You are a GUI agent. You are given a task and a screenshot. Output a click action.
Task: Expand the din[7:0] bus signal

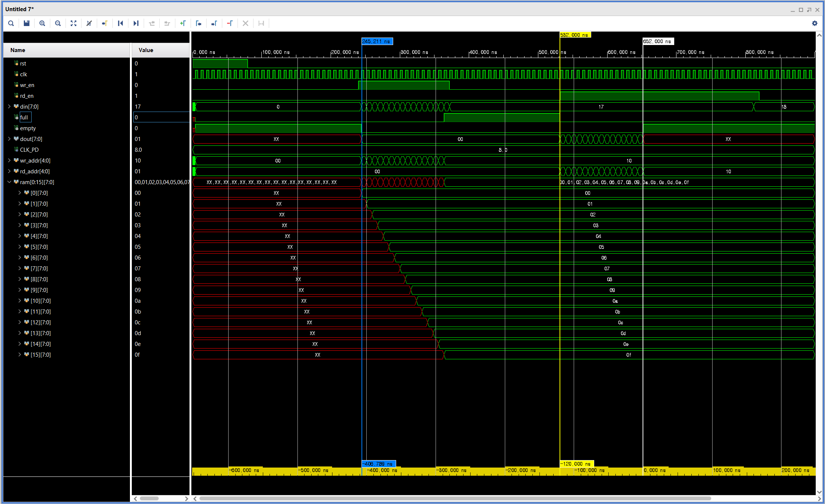click(x=9, y=106)
